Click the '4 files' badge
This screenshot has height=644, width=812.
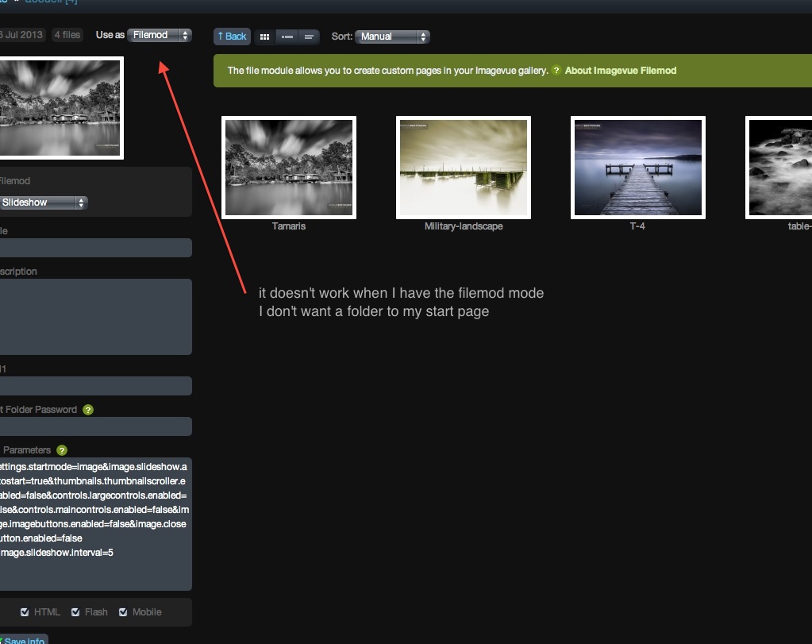[x=67, y=35]
